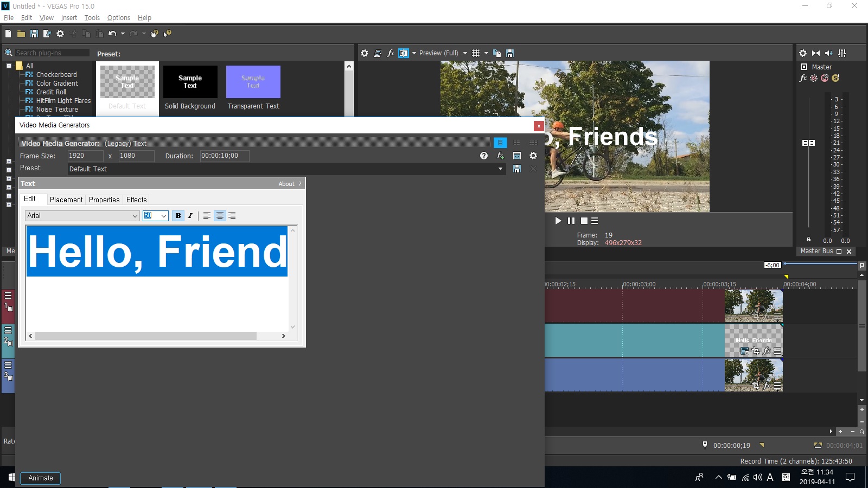
Task: Open the Insert menu
Action: (69, 17)
